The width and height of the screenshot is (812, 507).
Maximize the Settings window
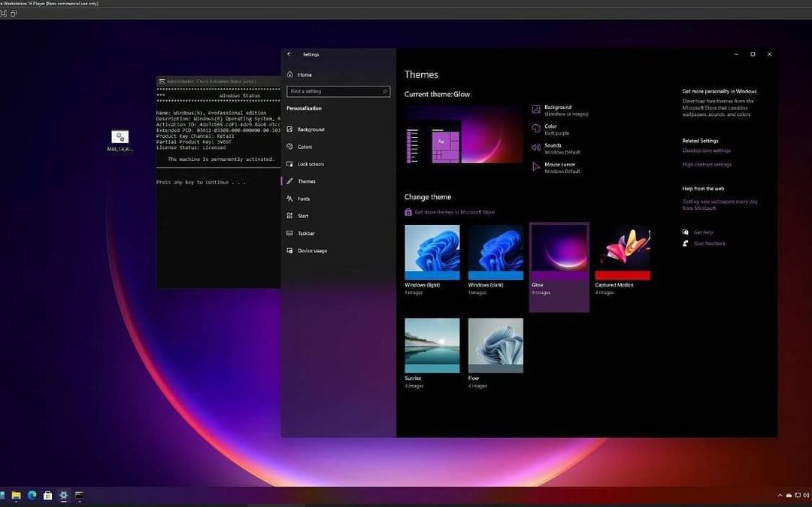(x=753, y=54)
